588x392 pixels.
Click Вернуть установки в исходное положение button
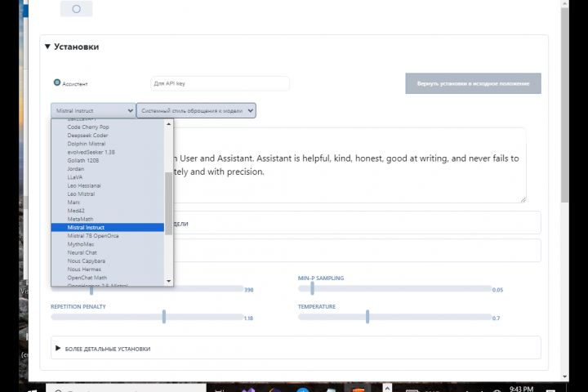(473, 83)
